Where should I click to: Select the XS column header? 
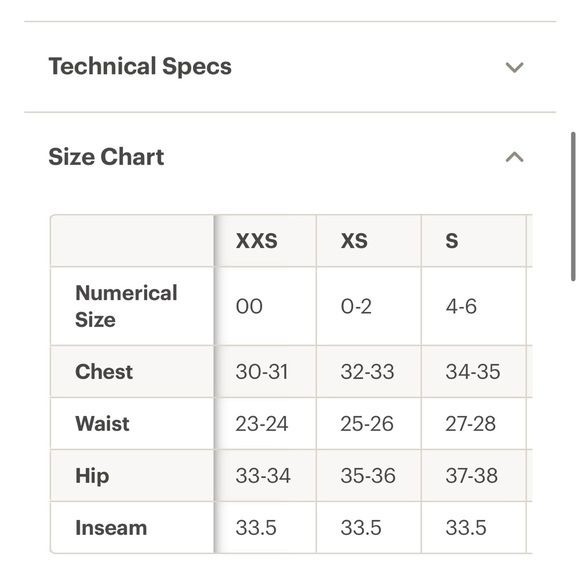point(354,241)
